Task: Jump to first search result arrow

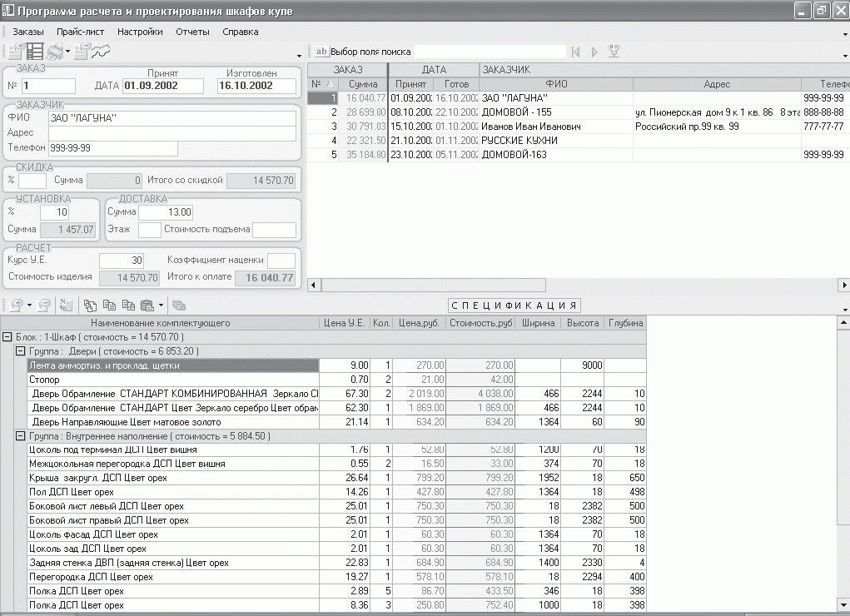Action: 575,52
